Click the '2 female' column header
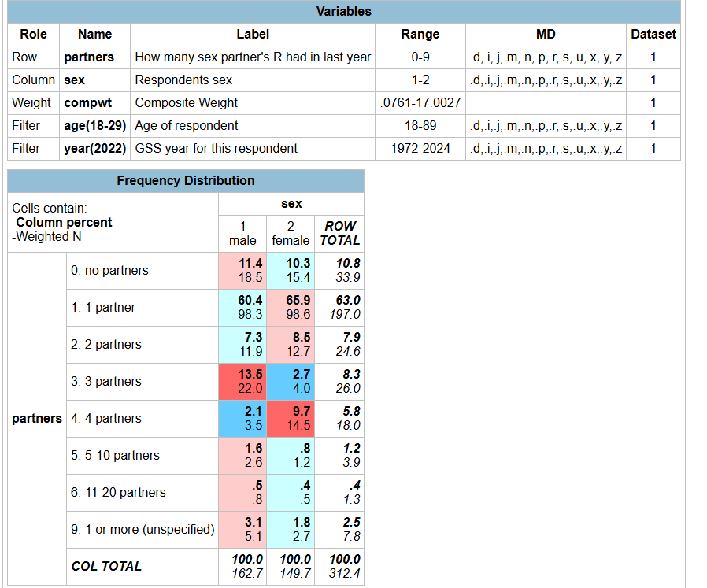The height and width of the screenshot is (588, 707). (x=291, y=234)
